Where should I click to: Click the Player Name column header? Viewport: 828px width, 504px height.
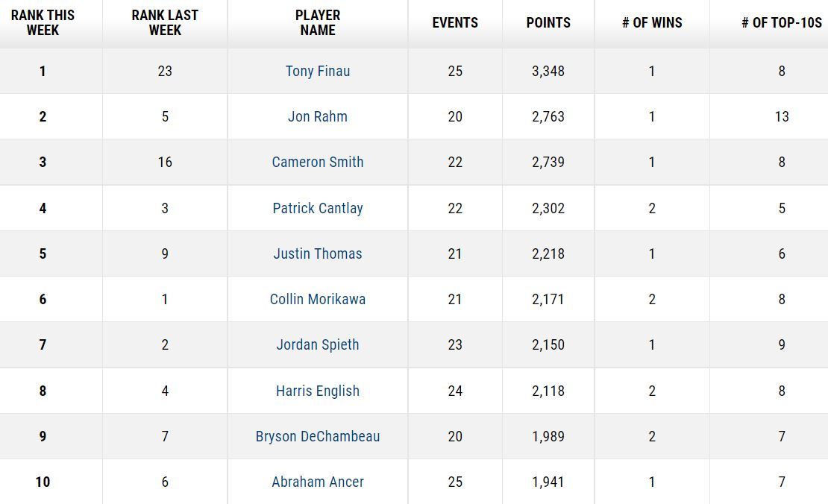318,23
